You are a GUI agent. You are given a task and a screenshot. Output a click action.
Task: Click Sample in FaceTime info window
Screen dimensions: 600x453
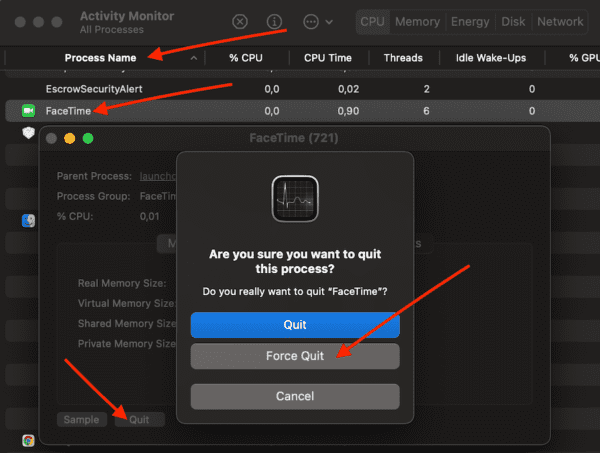(x=82, y=420)
